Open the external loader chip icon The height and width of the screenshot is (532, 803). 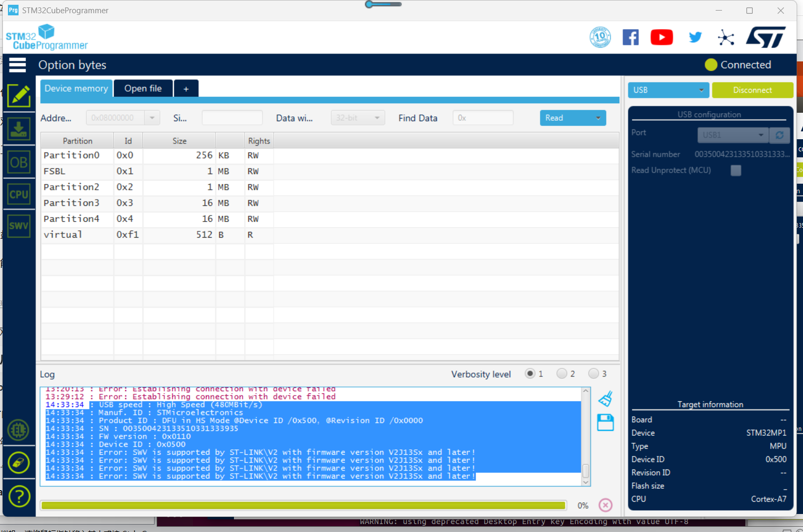[x=19, y=430]
